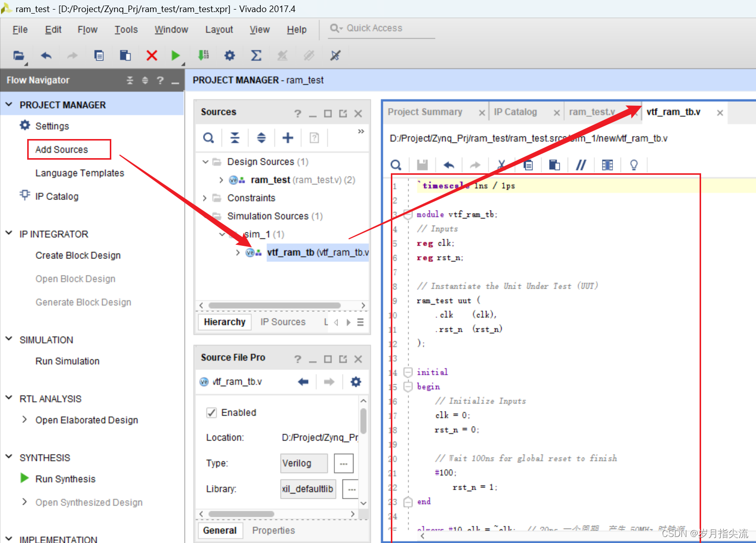The width and height of the screenshot is (756, 543).
Task: Click the red X delete icon
Action: [152, 55]
